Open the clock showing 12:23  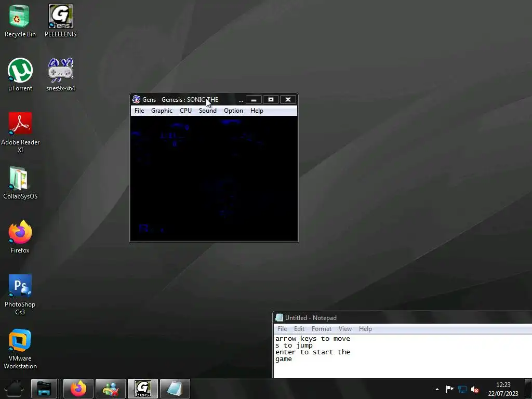click(503, 389)
